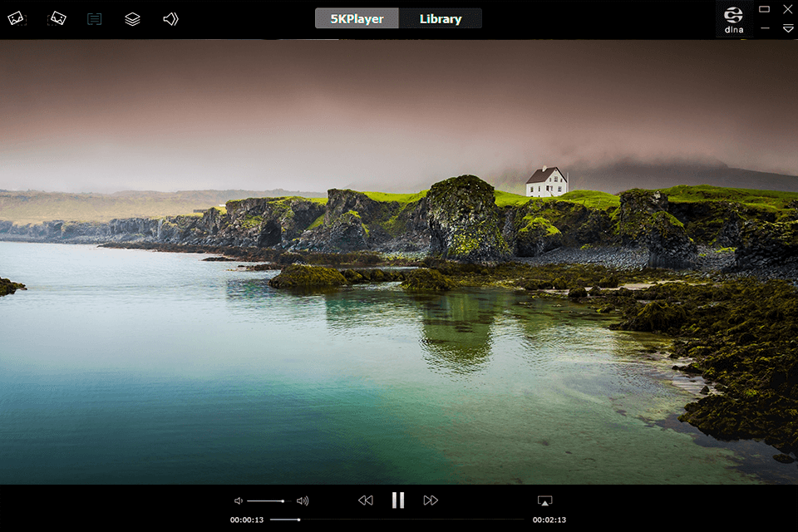Screen dimensions: 798x532
Task: Select the 5KPlayer tab
Action: 356,18
